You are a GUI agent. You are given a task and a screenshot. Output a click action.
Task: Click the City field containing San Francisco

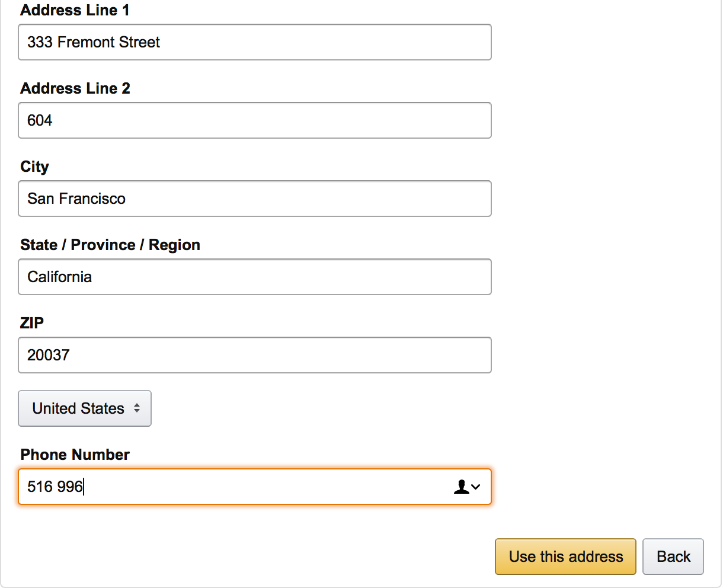coord(255,199)
